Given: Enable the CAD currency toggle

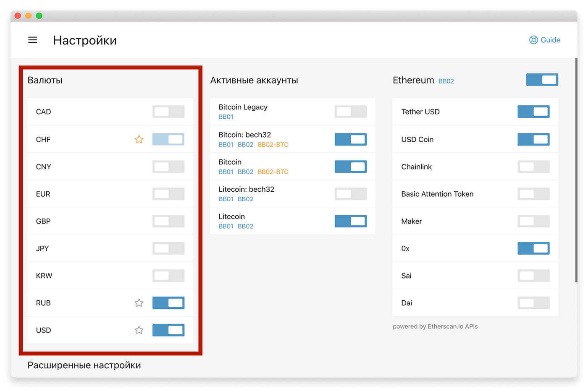Looking at the screenshot, I should 168,112.
